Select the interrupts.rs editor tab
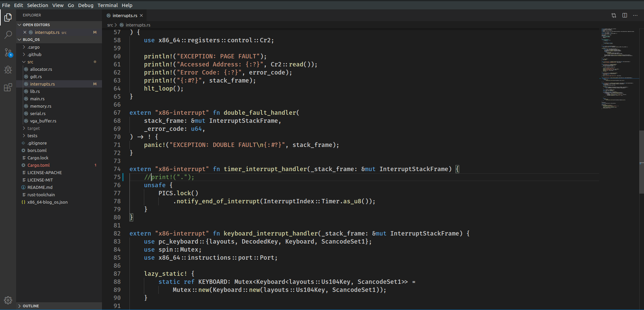The width and height of the screenshot is (644, 310). pos(125,15)
